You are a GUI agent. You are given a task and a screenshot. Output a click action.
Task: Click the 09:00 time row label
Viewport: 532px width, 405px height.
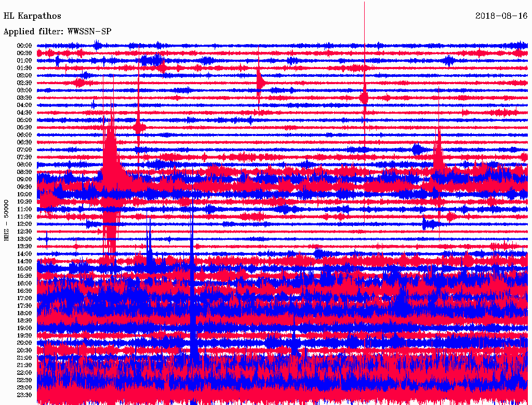point(24,180)
